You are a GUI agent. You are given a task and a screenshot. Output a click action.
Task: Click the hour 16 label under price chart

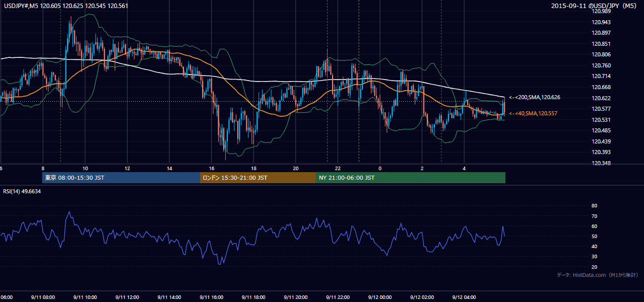click(x=212, y=168)
